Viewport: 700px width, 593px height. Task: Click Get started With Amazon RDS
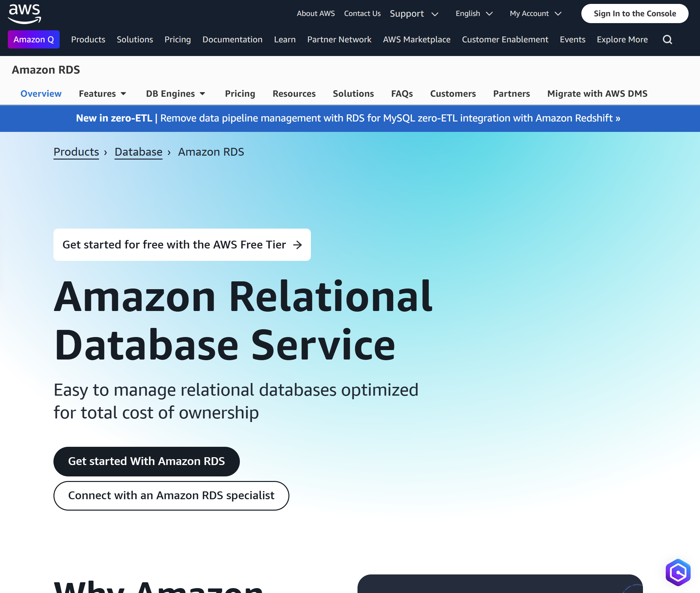coord(146,461)
